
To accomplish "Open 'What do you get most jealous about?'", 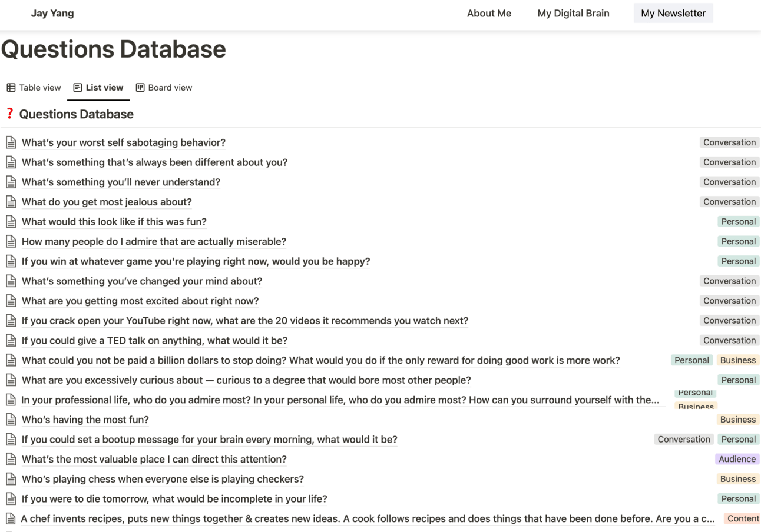I will click(x=107, y=202).
